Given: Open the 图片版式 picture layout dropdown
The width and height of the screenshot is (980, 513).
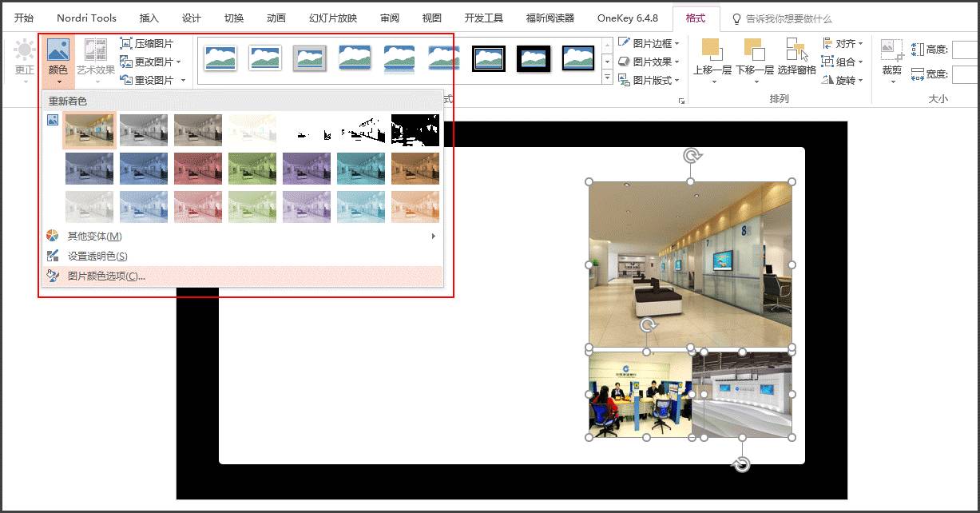Looking at the screenshot, I should coord(648,80).
